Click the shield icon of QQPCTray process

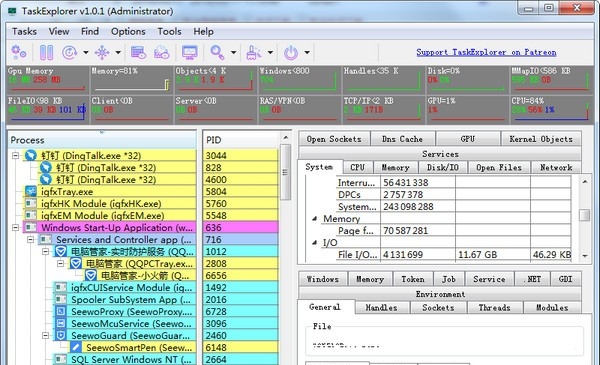coord(76,263)
